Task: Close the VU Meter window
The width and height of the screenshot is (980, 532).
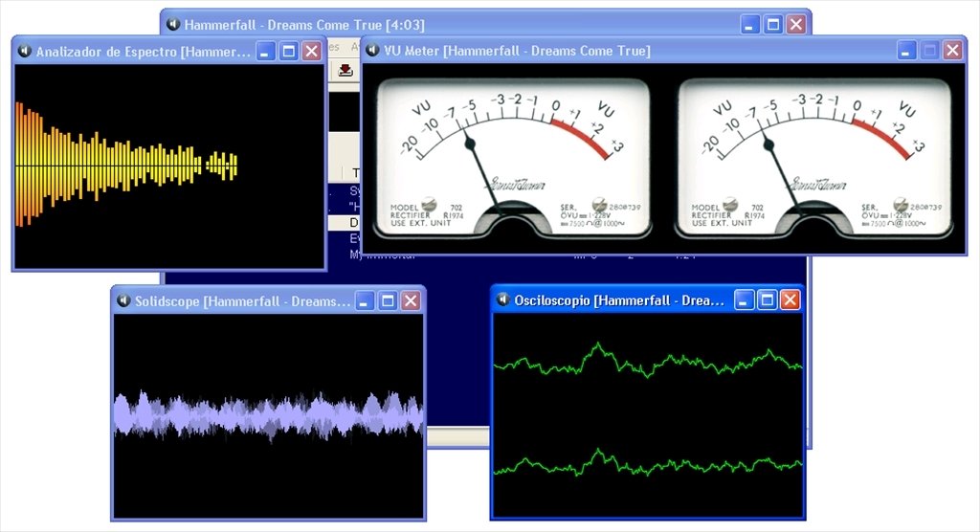Action: coord(952,51)
